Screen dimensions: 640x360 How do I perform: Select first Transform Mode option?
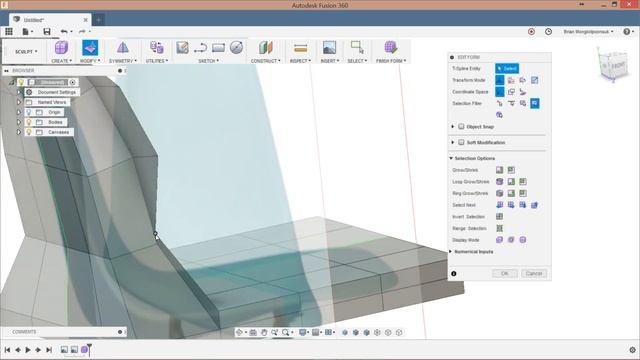[x=500, y=80]
